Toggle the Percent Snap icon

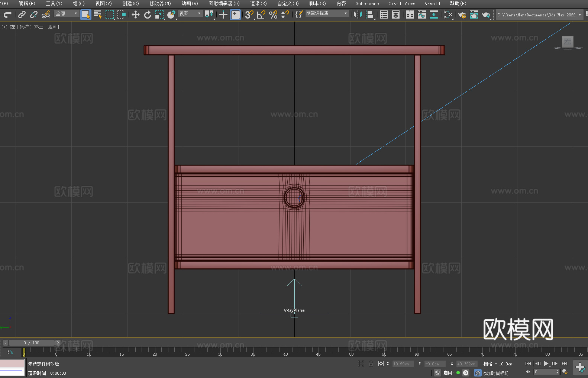click(273, 14)
